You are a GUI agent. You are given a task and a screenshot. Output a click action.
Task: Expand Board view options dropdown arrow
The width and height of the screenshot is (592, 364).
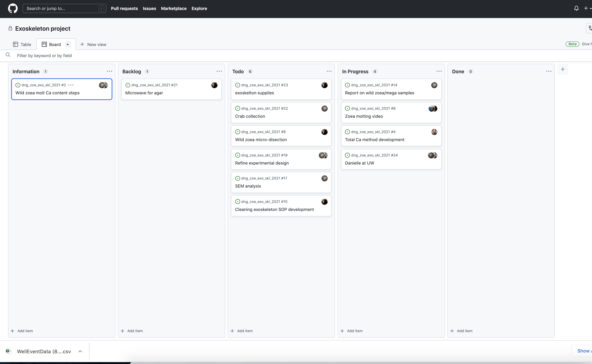click(x=68, y=44)
